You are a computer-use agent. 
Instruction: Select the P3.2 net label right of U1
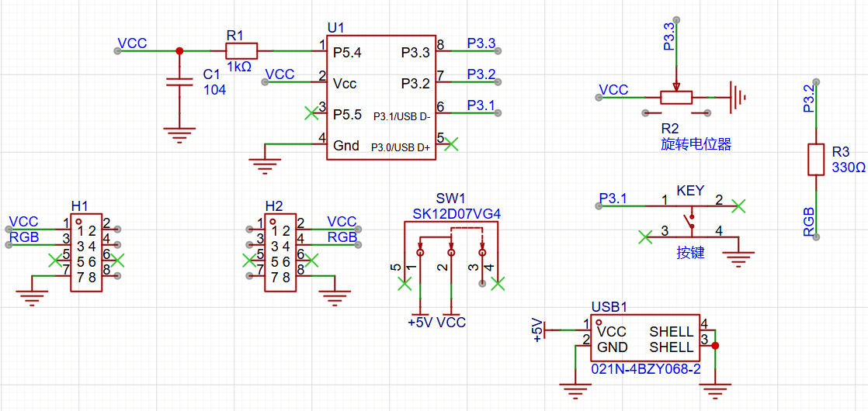point(481,74)
